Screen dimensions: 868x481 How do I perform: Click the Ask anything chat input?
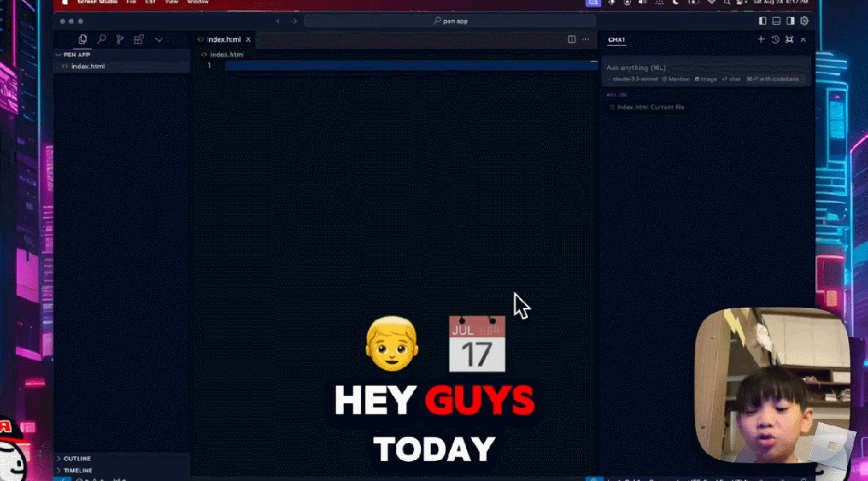691,68
